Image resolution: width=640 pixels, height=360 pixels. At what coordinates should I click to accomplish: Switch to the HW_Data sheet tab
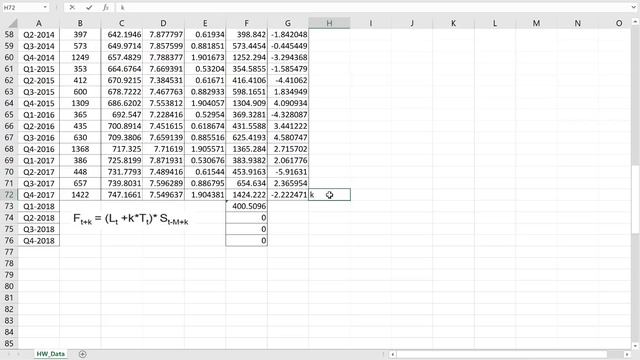pyautogui.click(x=51, y=354)
